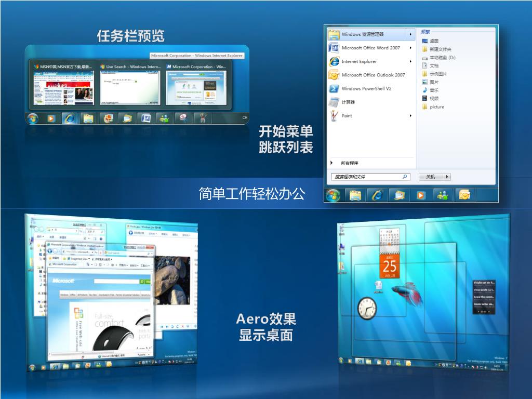
Task: Click the dark feed headlines gadget
Action: (x=484, y=297)
